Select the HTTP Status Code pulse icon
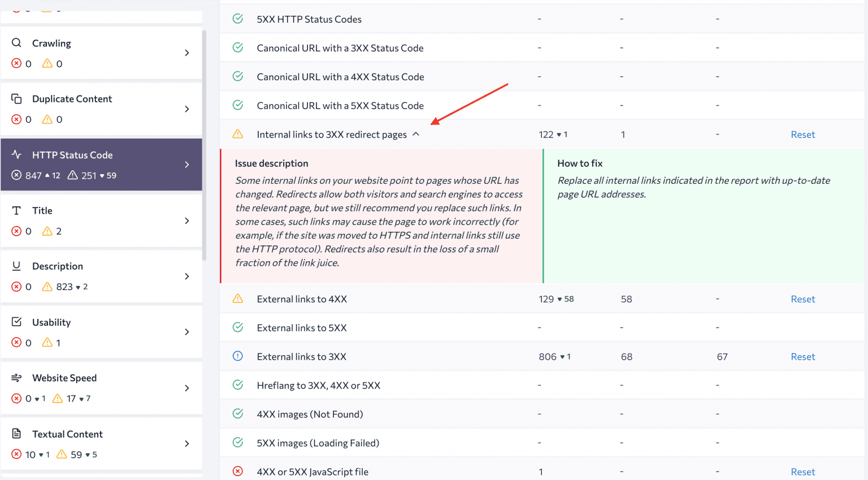The height and width of the screenshot is (480, 868). [x=15, y=154]
